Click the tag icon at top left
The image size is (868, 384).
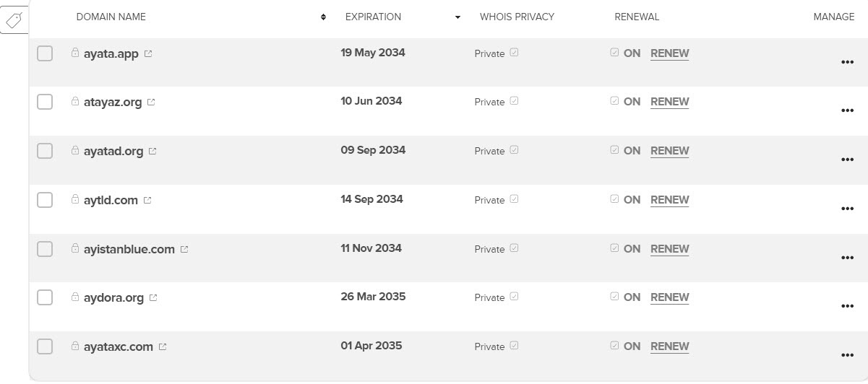coord(14,22)
